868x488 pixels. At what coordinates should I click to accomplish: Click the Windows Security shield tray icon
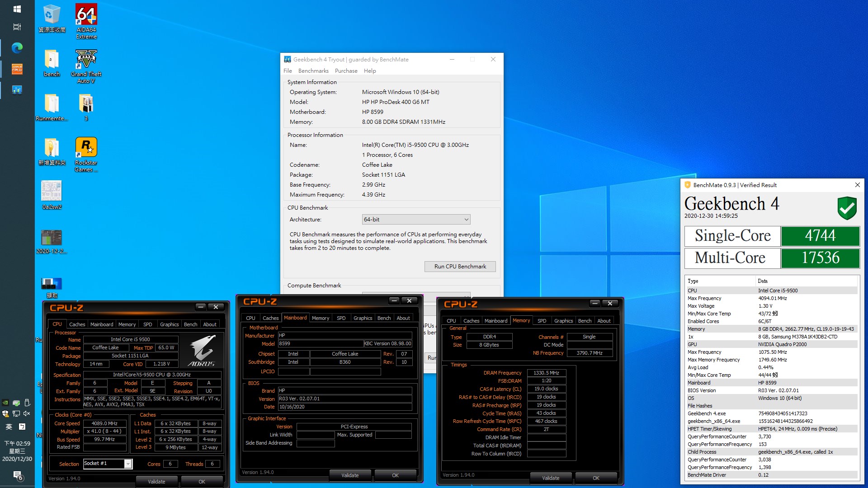pos(5,413)
